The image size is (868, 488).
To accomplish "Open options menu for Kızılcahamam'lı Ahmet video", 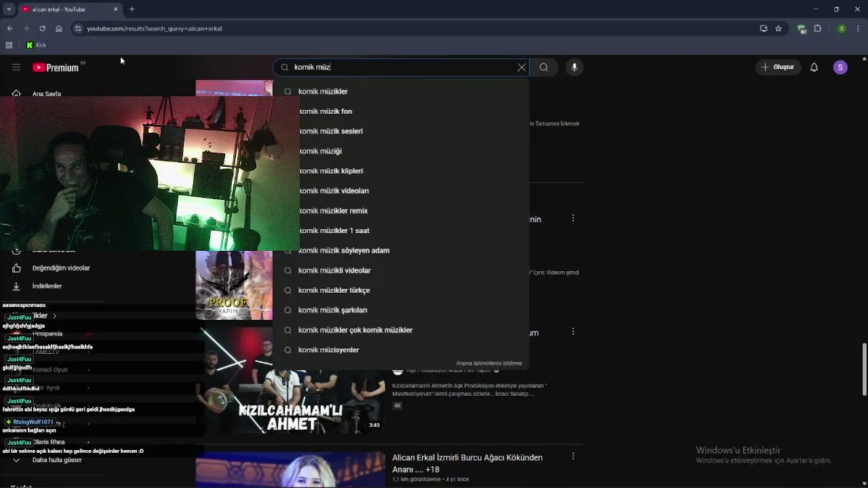I will 573,331.
